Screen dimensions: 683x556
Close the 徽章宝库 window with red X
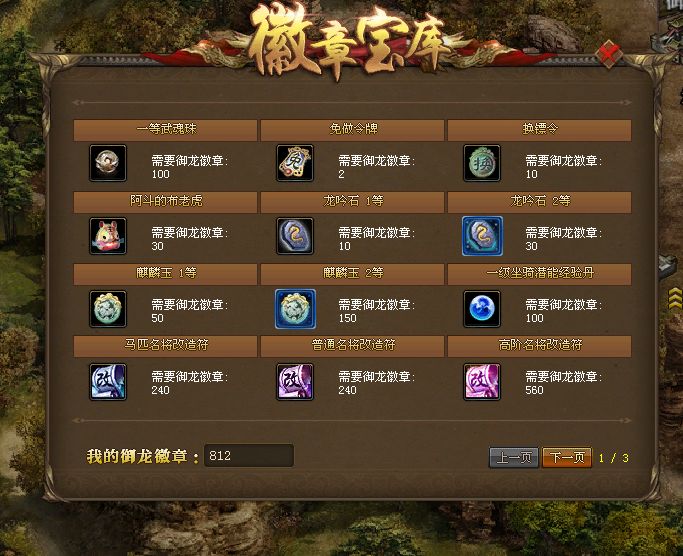coord(609,54)
